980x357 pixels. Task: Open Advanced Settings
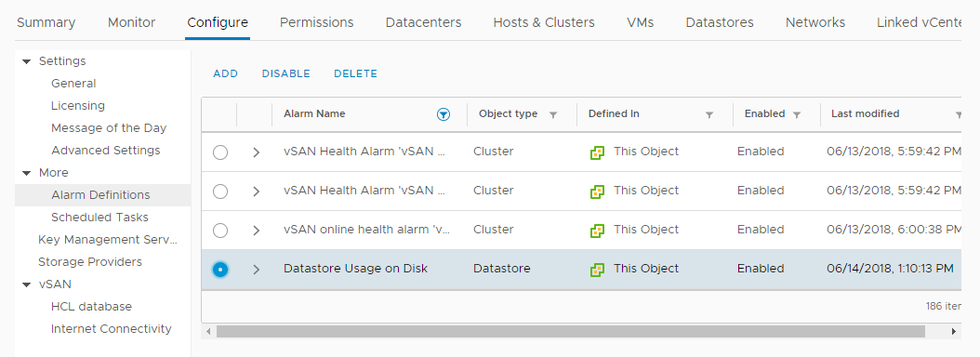coord(106,150)
